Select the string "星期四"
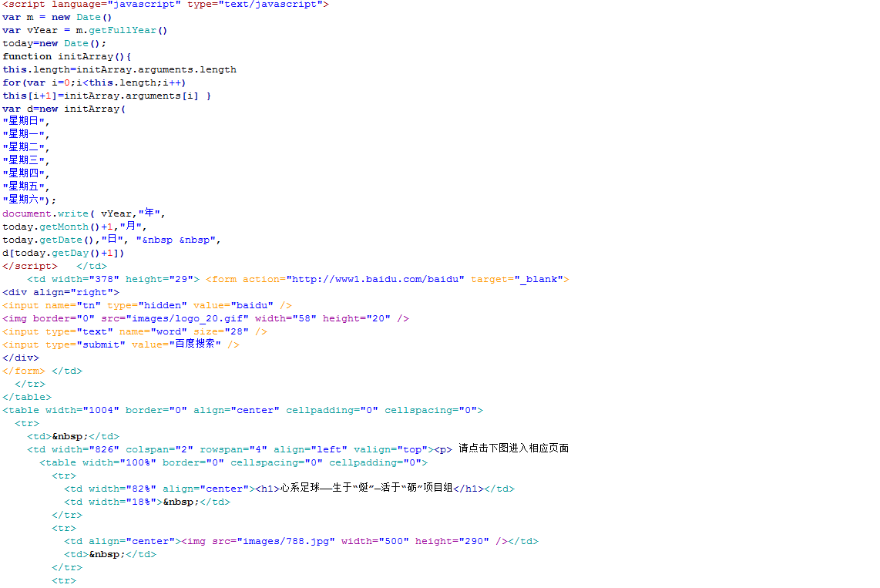Image resolution: width=880 pixels, height=588 pixels. point(24,173)
